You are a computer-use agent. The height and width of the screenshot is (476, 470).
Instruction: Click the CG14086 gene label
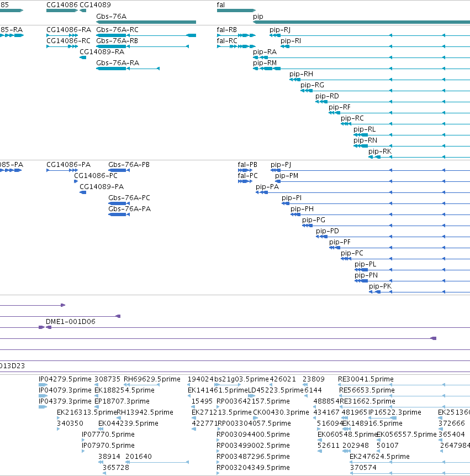point(62,5)
